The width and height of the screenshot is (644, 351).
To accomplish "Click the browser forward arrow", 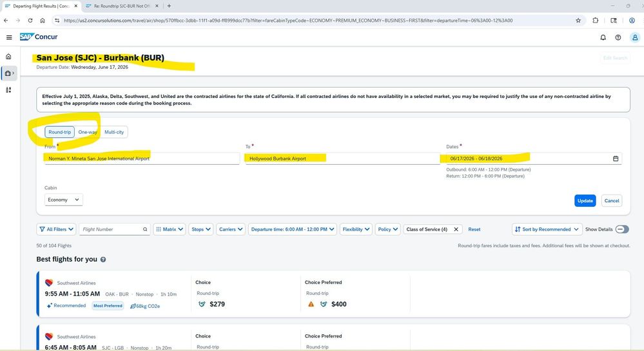I will pos(17,20).
